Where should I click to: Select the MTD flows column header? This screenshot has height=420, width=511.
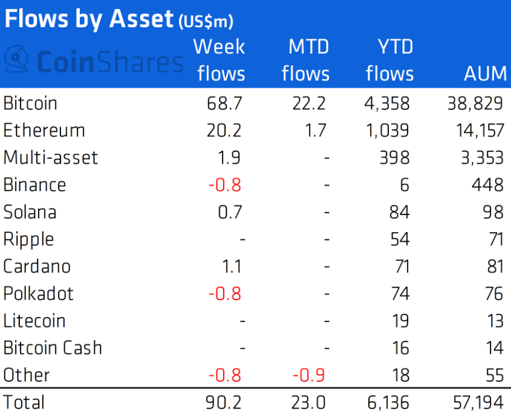[x=305, y=60]
